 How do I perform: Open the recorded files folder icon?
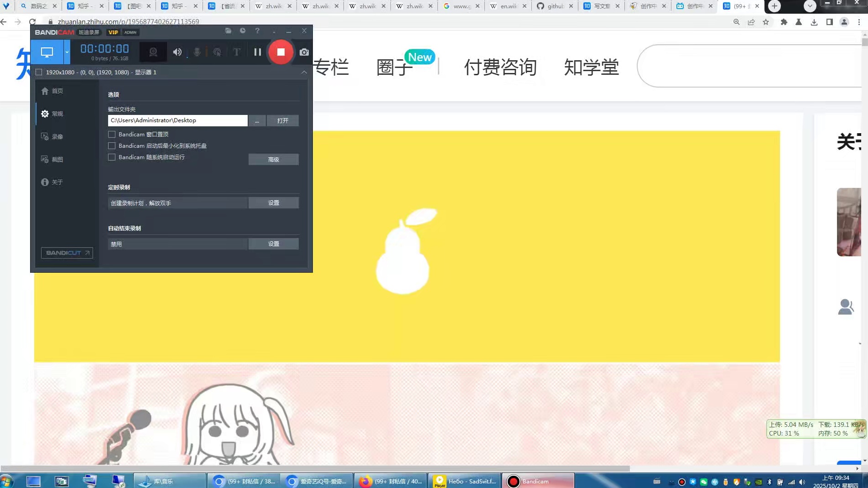228,31
